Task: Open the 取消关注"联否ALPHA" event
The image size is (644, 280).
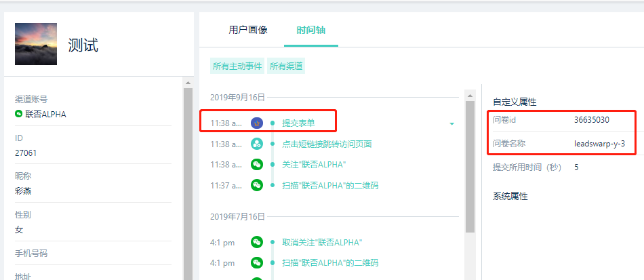Action: pos(322,242)
